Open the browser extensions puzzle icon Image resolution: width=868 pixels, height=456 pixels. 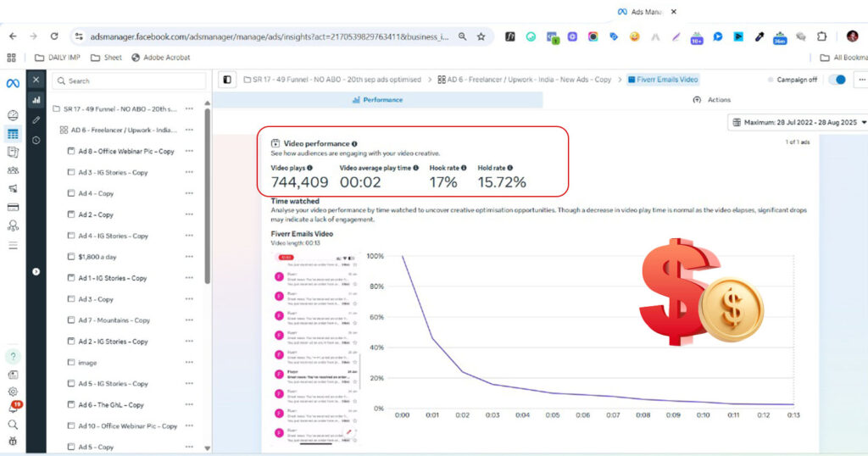[822, 36]
